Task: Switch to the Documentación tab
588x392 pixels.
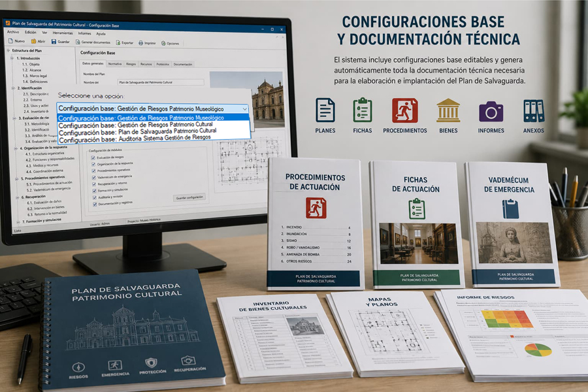Action: click(183, 65)
